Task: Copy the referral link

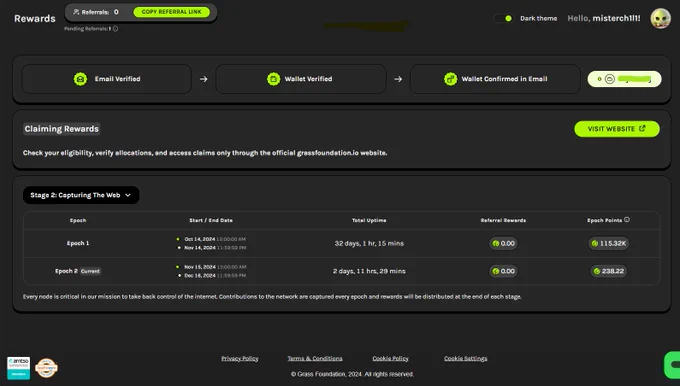Action: tap(171, 12)
